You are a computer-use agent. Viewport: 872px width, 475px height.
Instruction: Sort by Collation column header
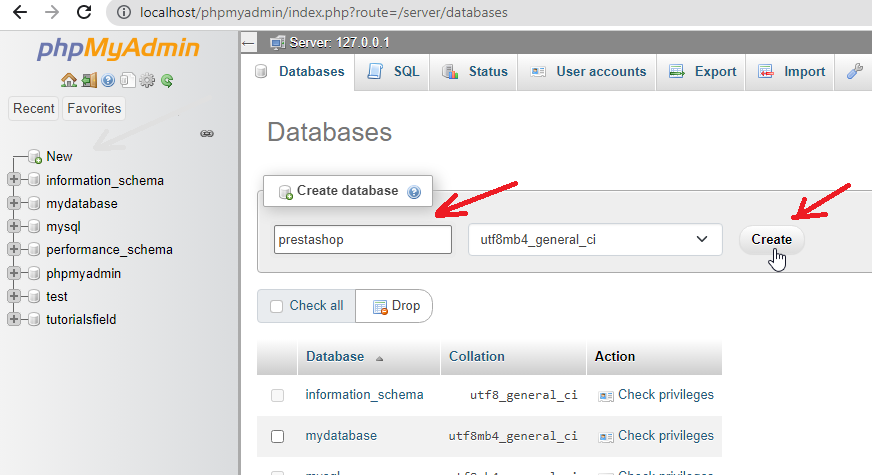pyautogui.click(x=477, y=357)
